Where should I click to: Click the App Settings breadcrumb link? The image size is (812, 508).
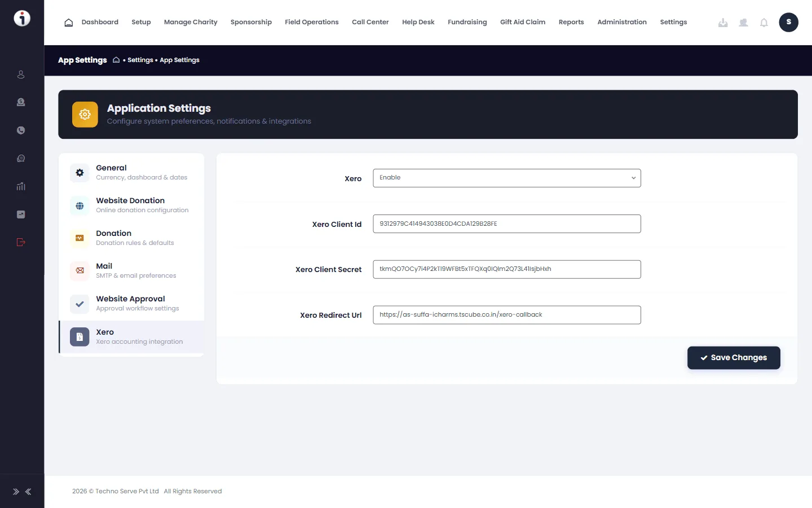(x=179, y=60)
